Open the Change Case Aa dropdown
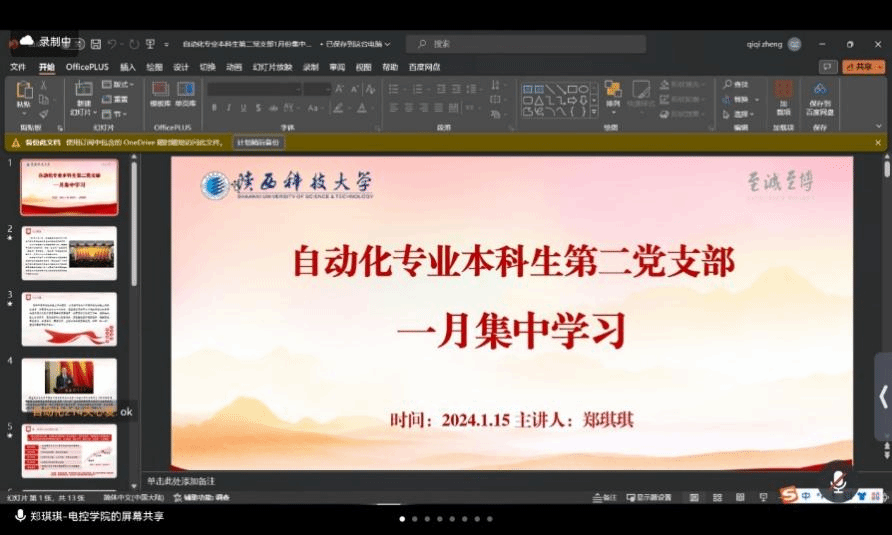Viewport: 892px width, 535px height. (314, 108)
